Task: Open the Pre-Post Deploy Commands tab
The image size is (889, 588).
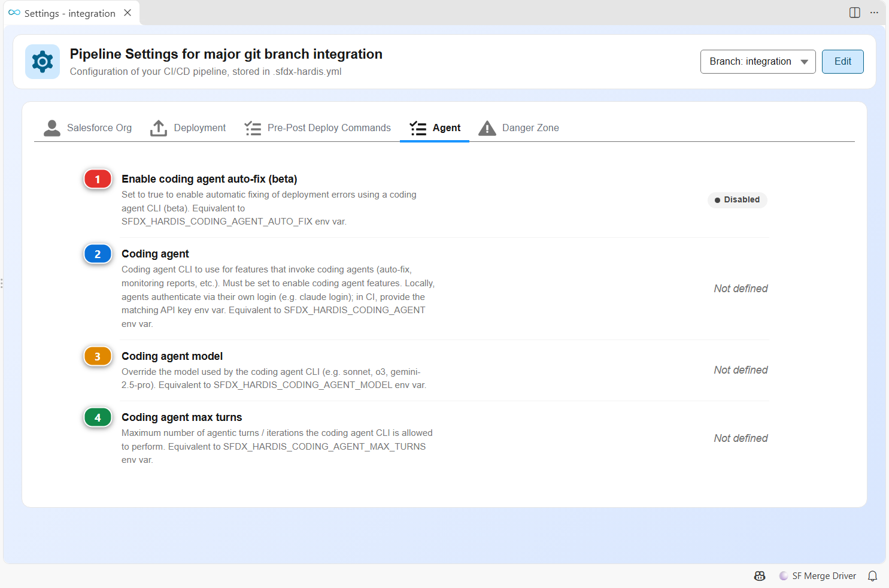Action: click(x=317, y=128)
